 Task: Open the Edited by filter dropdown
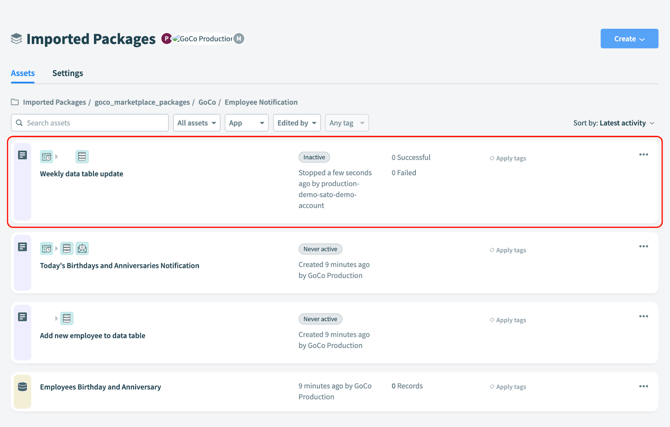tap(297, 123)
